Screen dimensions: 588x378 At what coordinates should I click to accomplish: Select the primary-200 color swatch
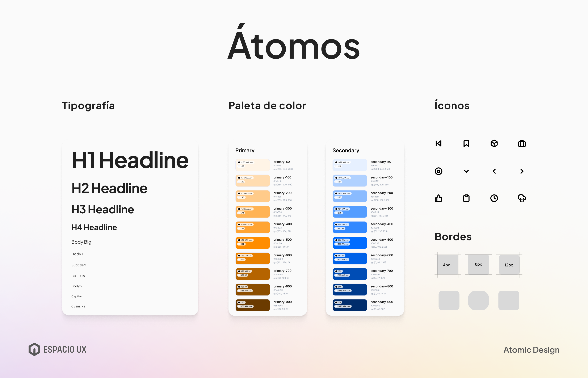(x=253, y=196)
